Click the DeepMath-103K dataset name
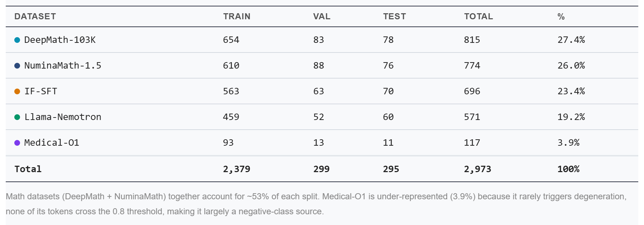Screen dimensions: 644x225 coord(60,40)
